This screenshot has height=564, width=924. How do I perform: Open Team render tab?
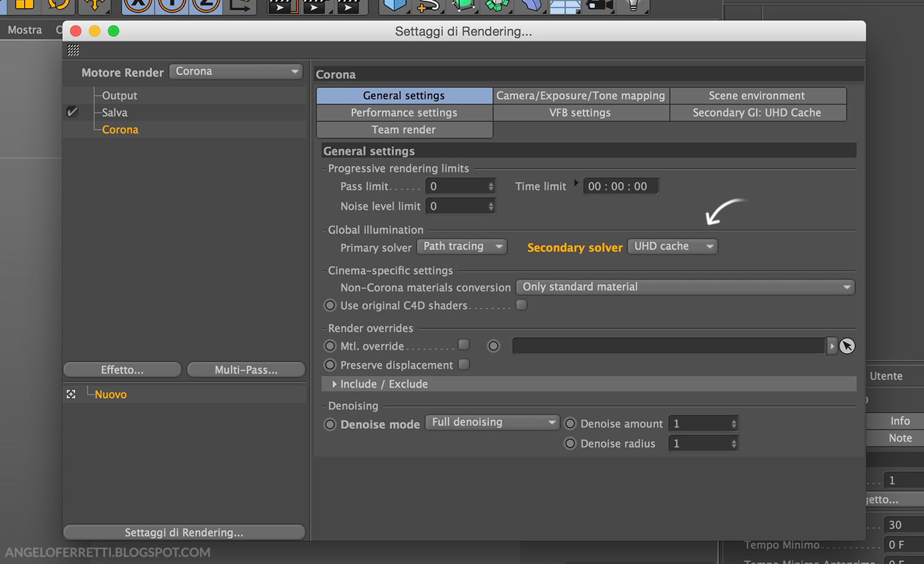click(404, 129)
